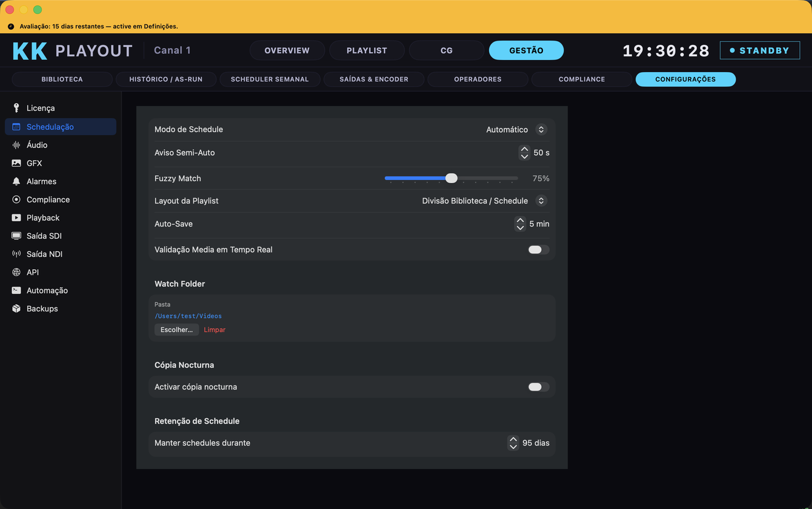Decrease Manter schedules durante days stepper
The image size is (812, 509).
click(513, 447)
